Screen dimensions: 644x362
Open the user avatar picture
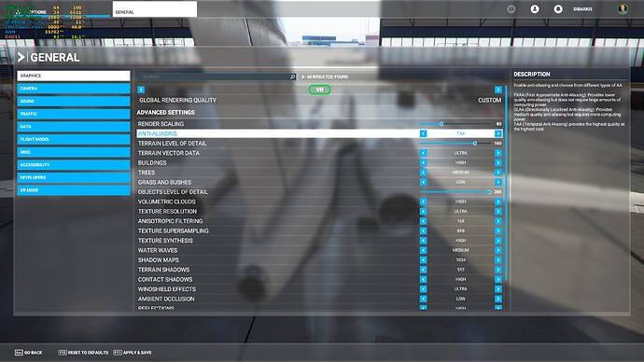[x=623, y=8]
